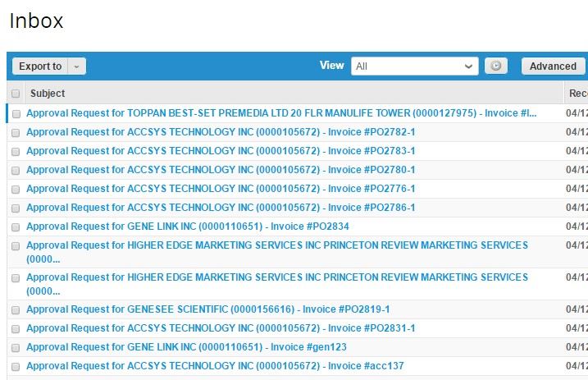Tick checkbox beside GENESEE SCIENTIFIC request
The width and height of the screenshot is (588, 380).
coord(16,310)
